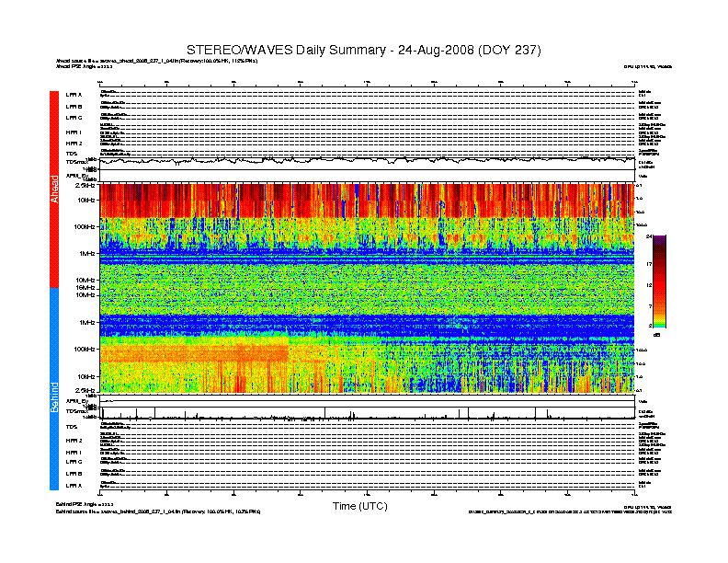Click the TDSmax label in the Ahead section
This screenshot has width=728, height=563.
tap(76, 163)
